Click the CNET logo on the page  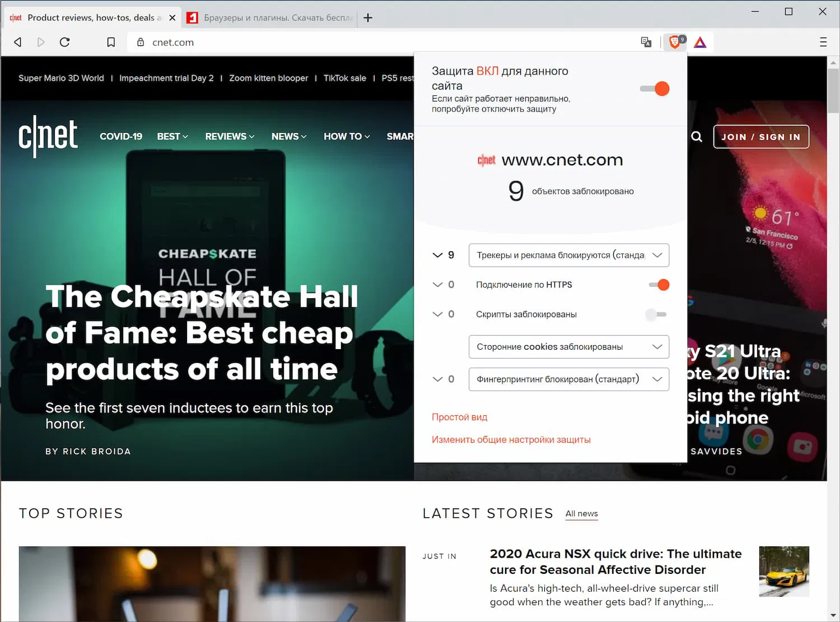[x=48, y=136]
